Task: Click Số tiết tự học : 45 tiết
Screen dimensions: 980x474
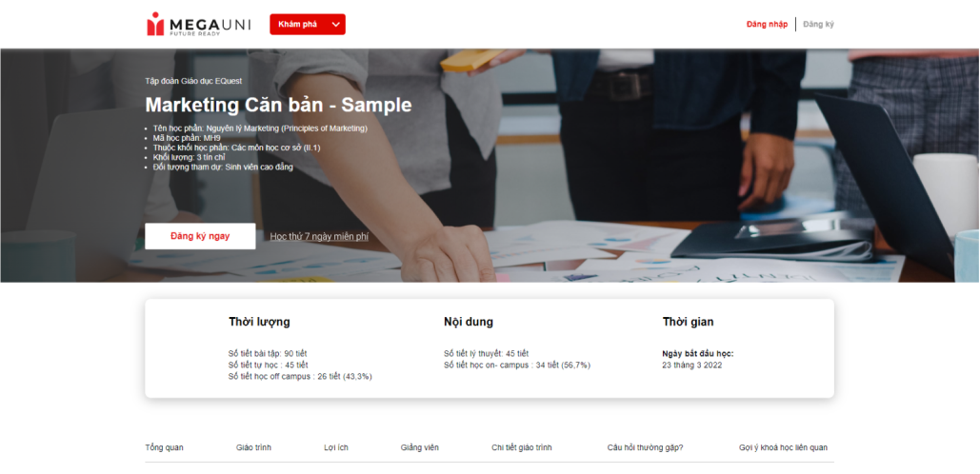Action: (269, 365)
